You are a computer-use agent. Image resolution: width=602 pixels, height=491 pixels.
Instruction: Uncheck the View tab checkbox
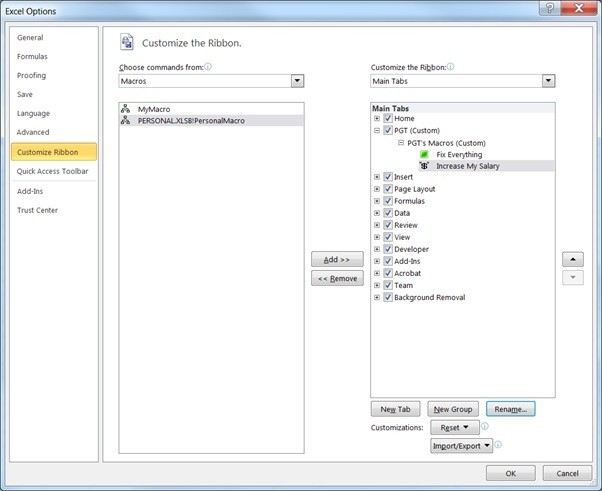click(x=388, y=237)
